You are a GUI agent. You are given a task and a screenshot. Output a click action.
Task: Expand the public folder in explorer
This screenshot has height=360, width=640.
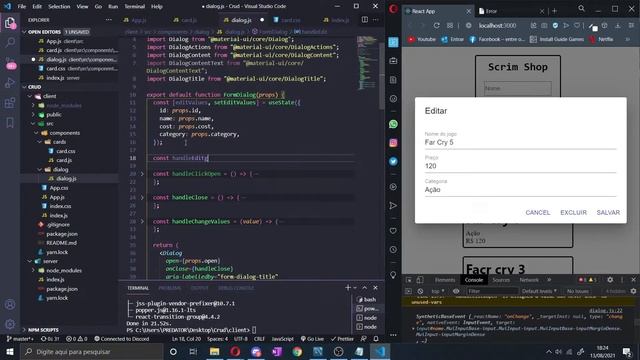click(x=53, y=115)
